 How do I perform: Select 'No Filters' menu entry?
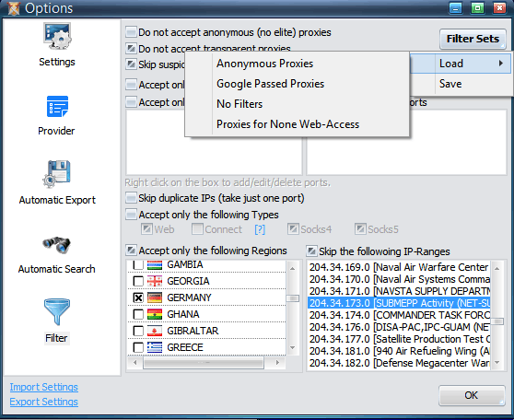point(239,104)
